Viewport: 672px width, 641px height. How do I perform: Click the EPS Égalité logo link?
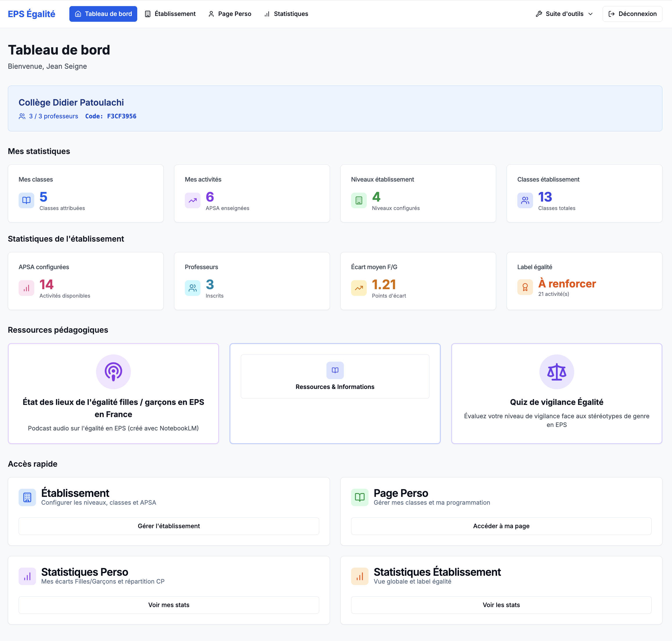point(31,14)
